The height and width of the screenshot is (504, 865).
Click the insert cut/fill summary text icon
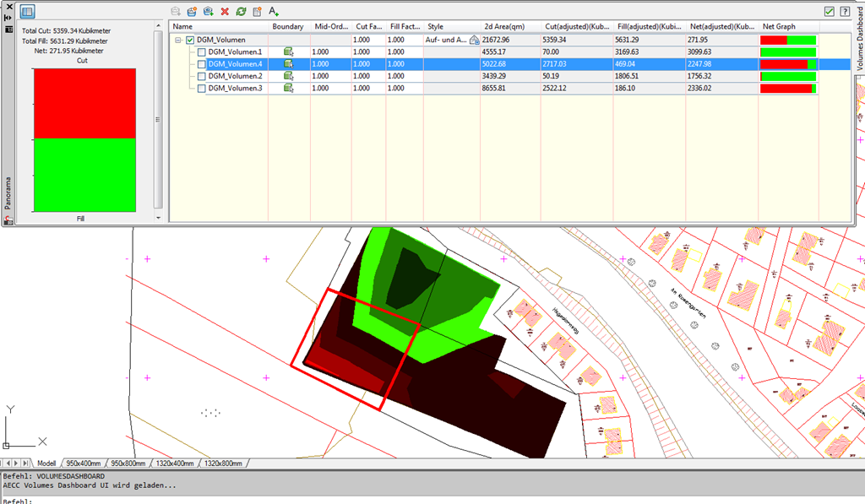coord(274,12)
